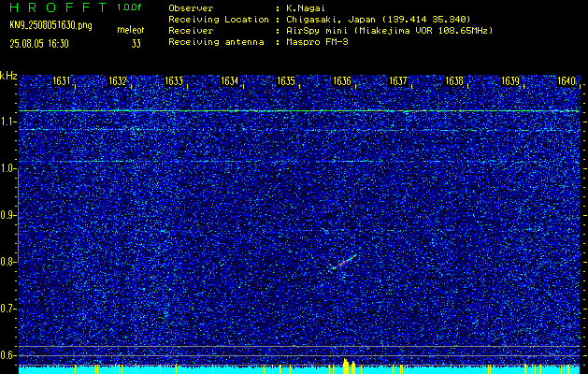Click the 1635 time marker
Screen dimensions: 588x374
coord(286,81)
